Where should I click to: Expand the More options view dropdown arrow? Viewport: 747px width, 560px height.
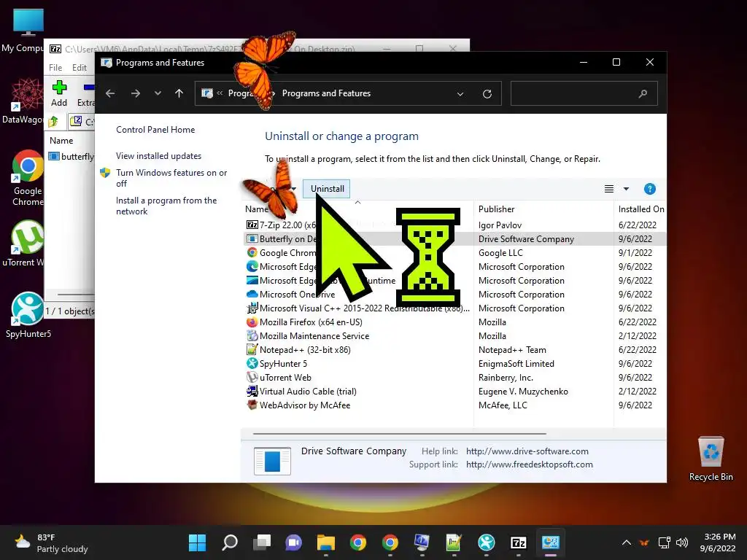tap(626, 189)
